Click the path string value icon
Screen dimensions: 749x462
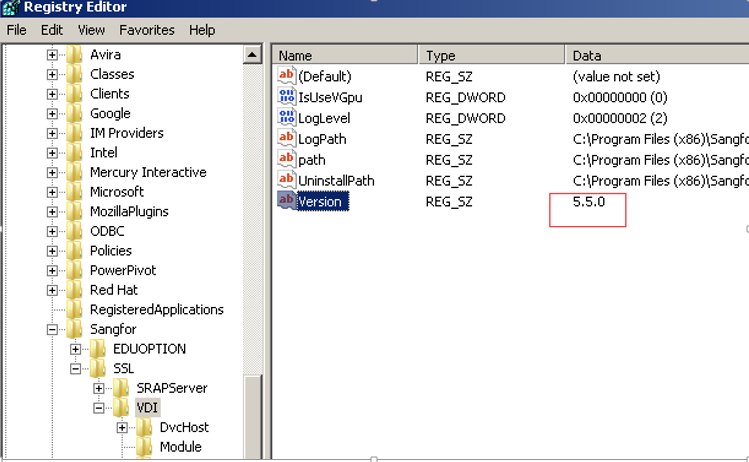click(x=286, y=159)
